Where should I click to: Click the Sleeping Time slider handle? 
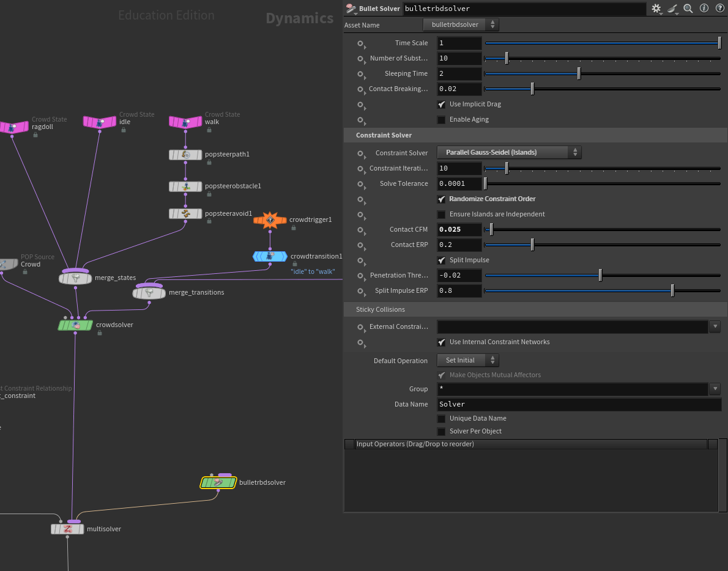[579, 73]
